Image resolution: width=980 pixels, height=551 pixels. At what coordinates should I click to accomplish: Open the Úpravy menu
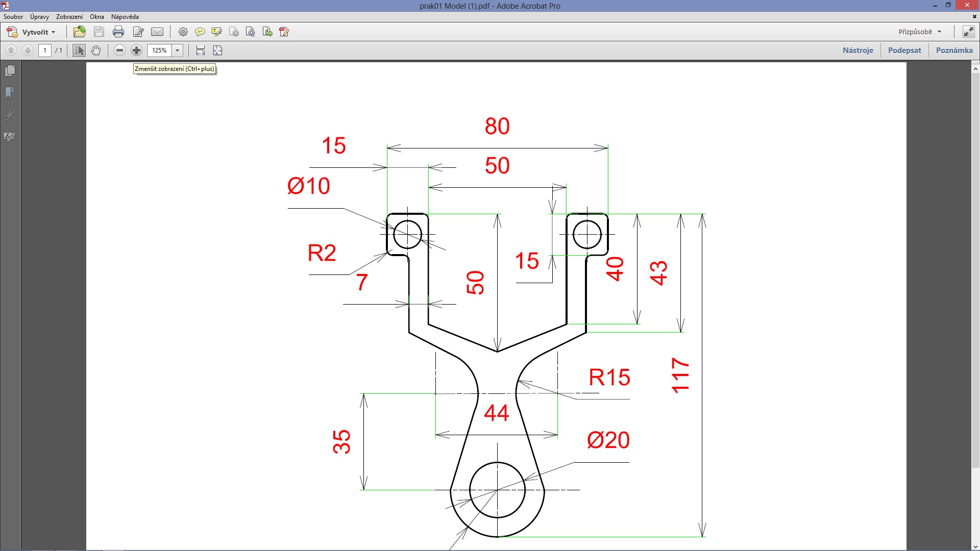click(39, 16)
